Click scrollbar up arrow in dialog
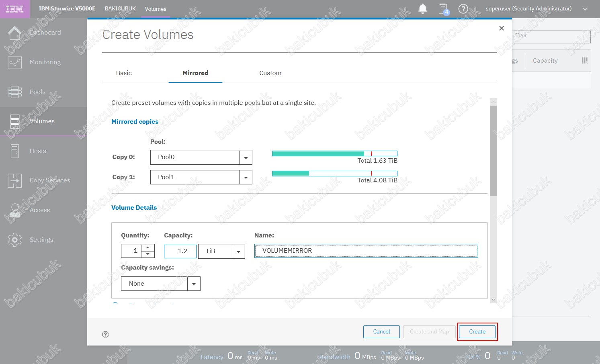 (x=494, y=102)
